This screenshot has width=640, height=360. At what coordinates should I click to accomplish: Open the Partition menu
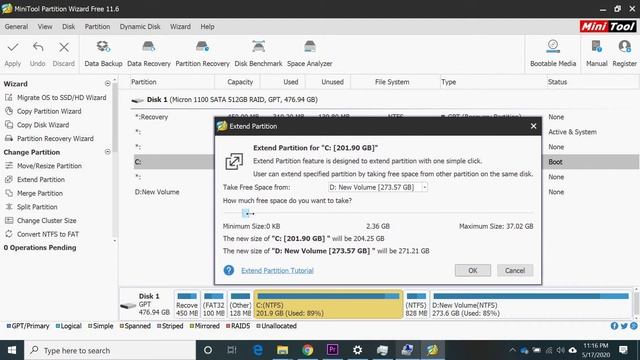[97, 27]
